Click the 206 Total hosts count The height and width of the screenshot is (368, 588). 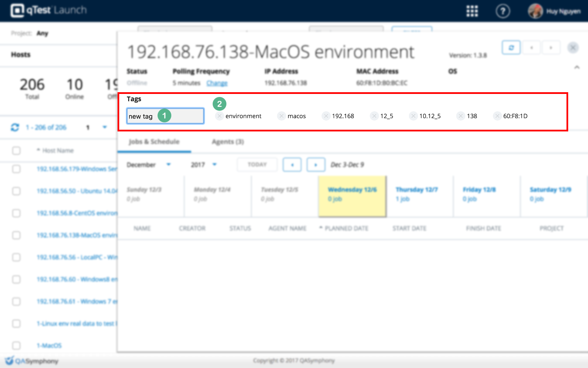pos(32,88)
